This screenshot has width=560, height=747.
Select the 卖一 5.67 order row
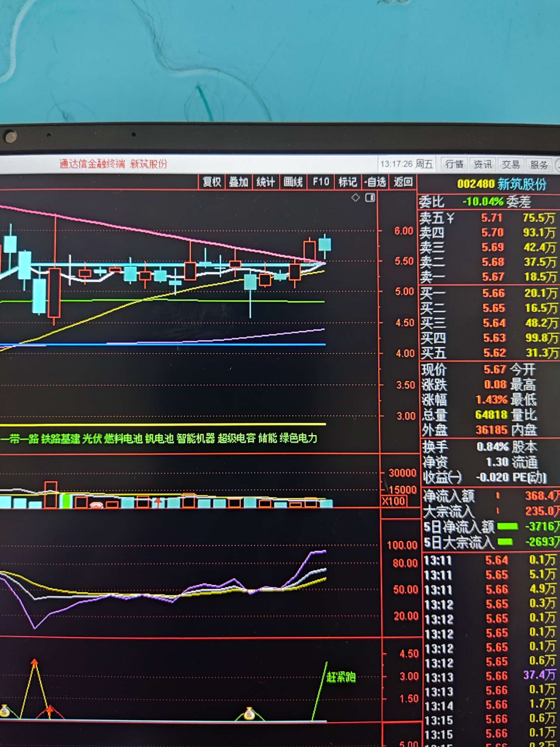pos(488,277)
